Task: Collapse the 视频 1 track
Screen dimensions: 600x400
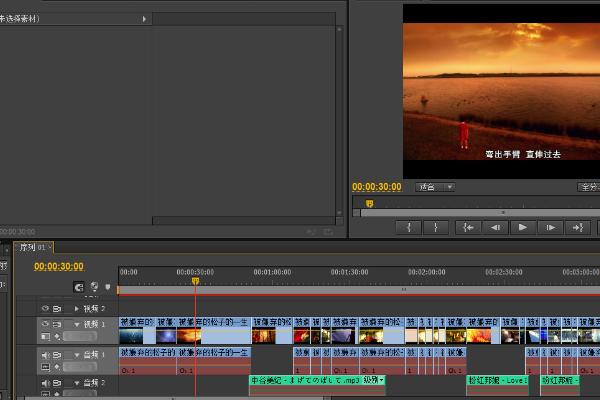Action: coord(77,325)
